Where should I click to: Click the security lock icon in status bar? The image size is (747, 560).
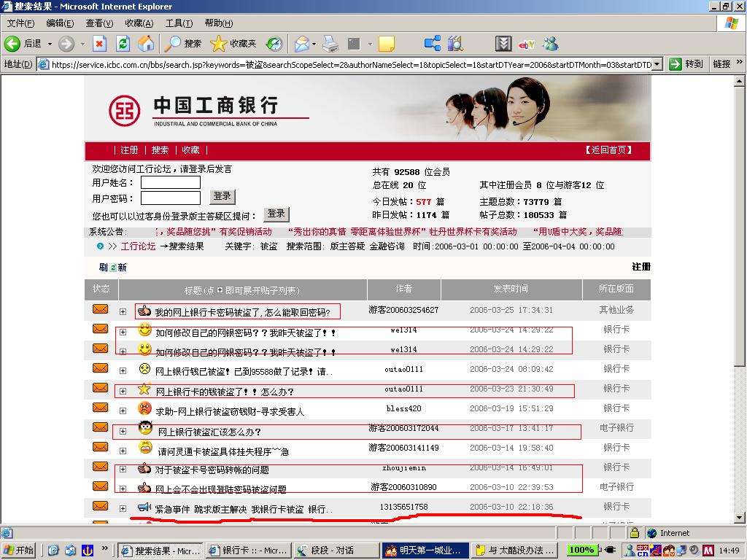(x=635, y=532)
